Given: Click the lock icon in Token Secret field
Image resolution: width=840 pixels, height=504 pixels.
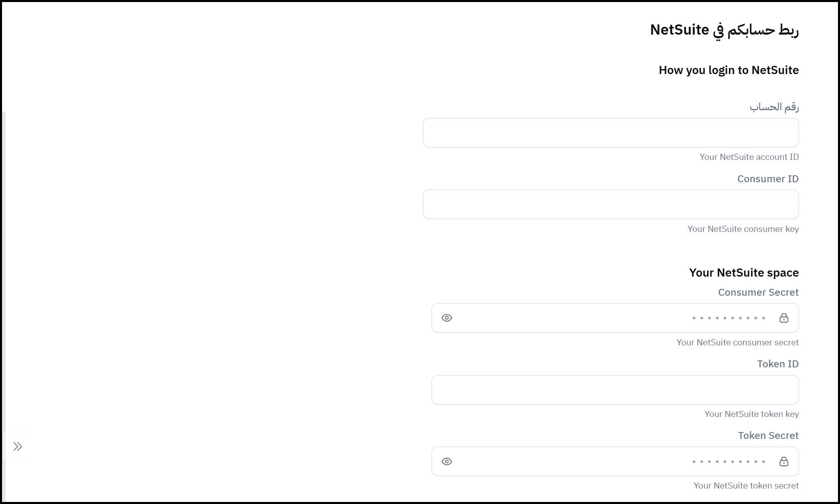Looking at the screenshot, I should pyautogui.click(x=784, y=462).
